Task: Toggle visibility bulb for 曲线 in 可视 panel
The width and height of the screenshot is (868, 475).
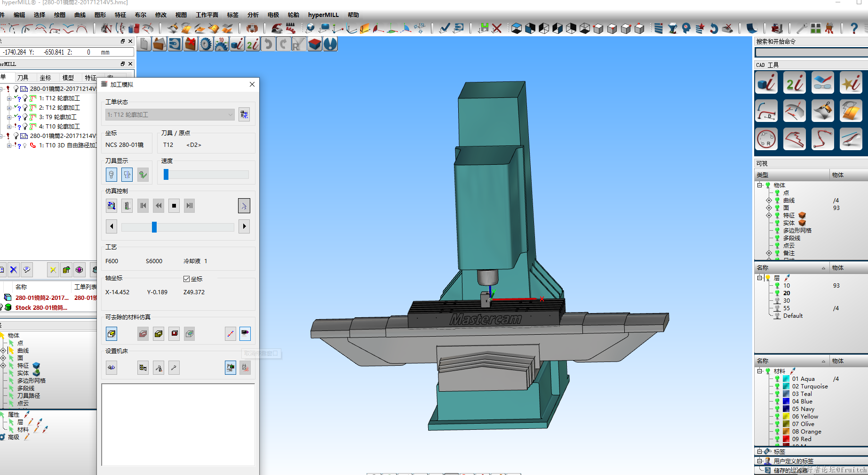Action: point(777,201)
